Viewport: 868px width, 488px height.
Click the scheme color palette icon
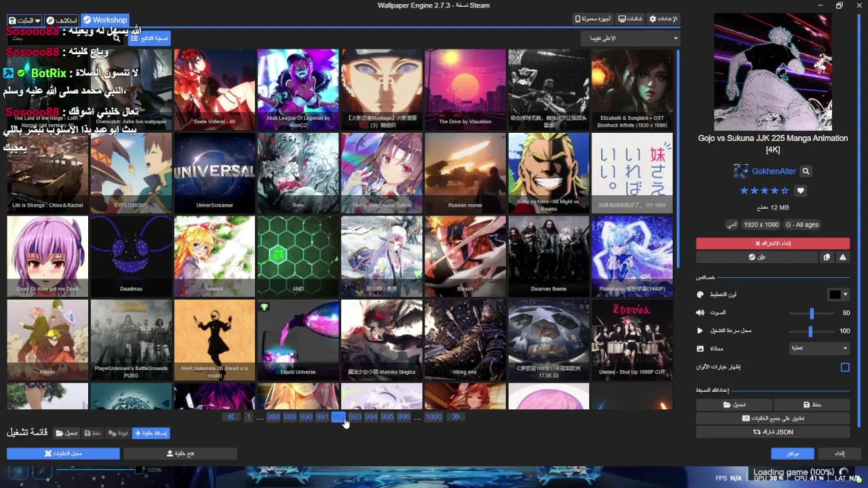(x=701, y=295)
